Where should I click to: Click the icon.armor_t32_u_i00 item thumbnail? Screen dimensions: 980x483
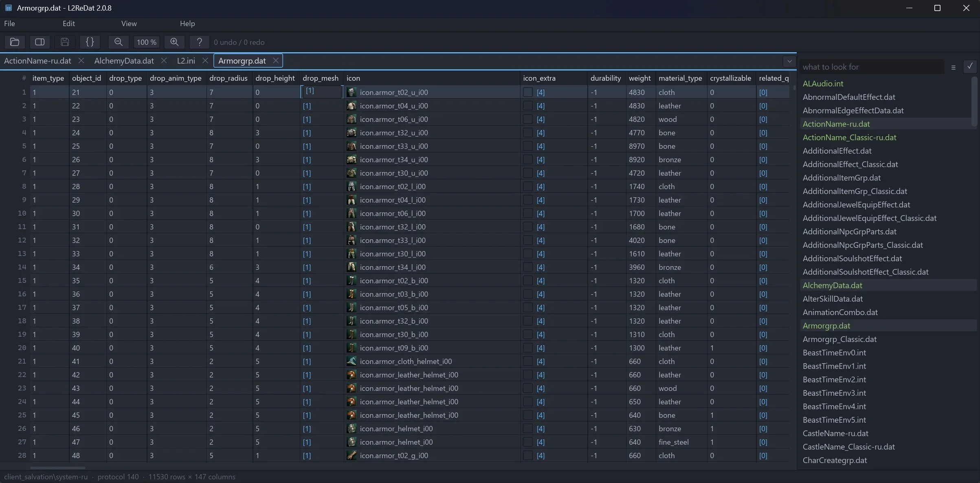(x=352, y=132)
